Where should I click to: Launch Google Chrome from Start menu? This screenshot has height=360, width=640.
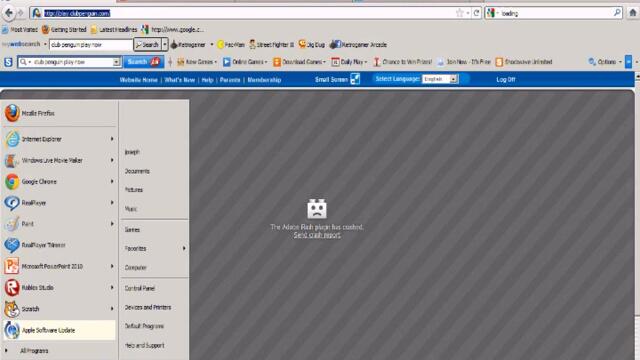coord(60,182)
